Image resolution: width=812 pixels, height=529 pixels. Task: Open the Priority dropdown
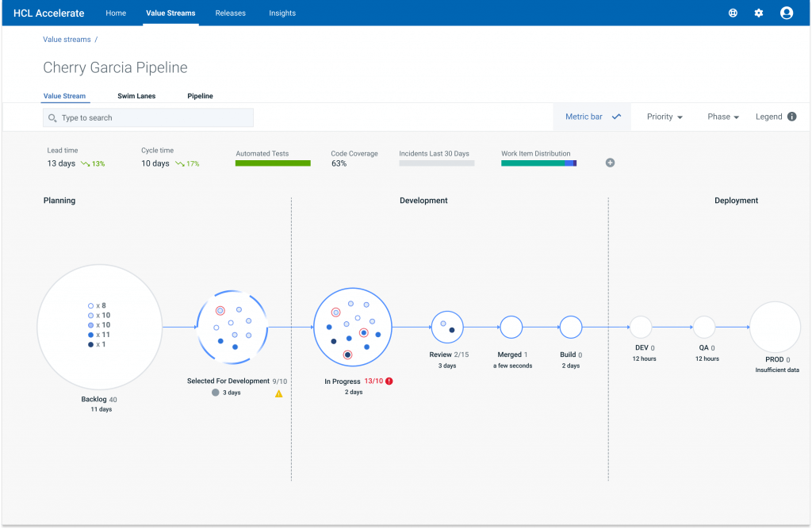(x=664, y=117)
